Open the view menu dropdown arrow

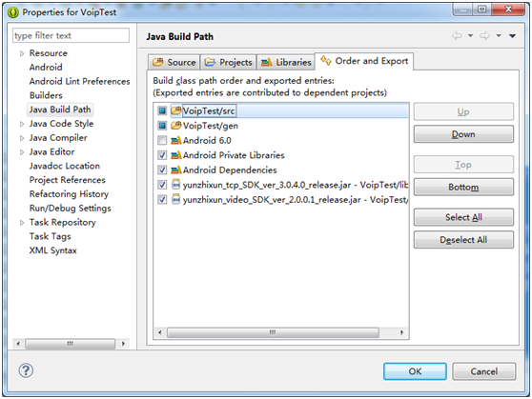coord(512,36)
